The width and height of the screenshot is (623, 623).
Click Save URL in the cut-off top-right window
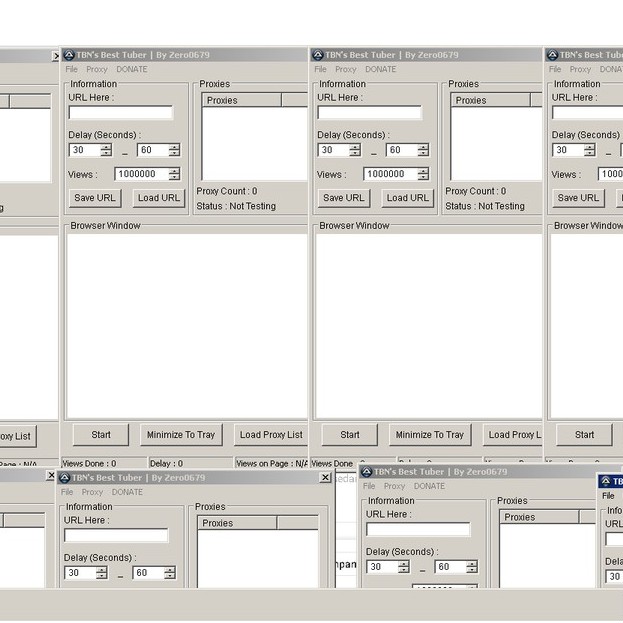(x=581, y=198)
